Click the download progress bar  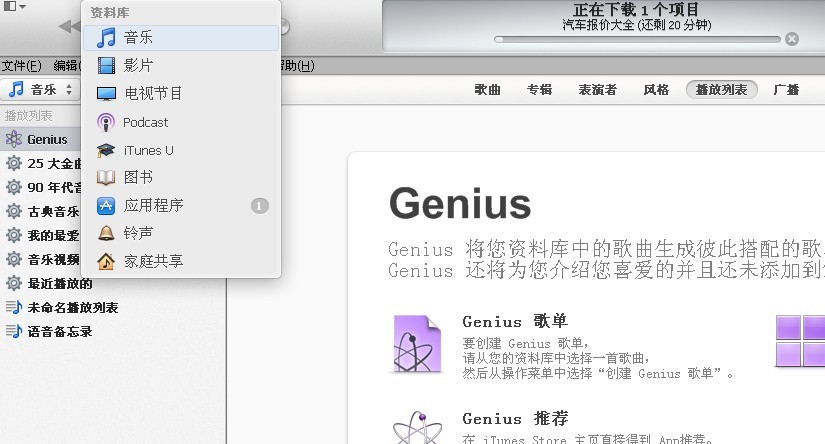(637, 39)
